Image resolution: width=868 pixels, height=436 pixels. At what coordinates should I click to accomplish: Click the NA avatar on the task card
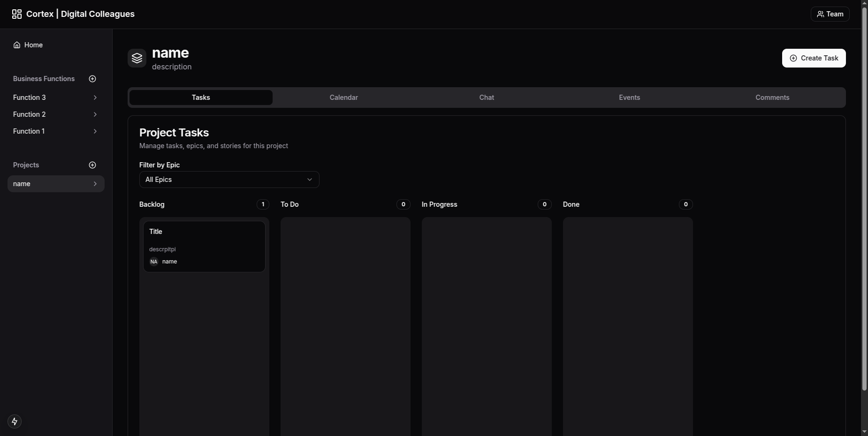(154, 262)
